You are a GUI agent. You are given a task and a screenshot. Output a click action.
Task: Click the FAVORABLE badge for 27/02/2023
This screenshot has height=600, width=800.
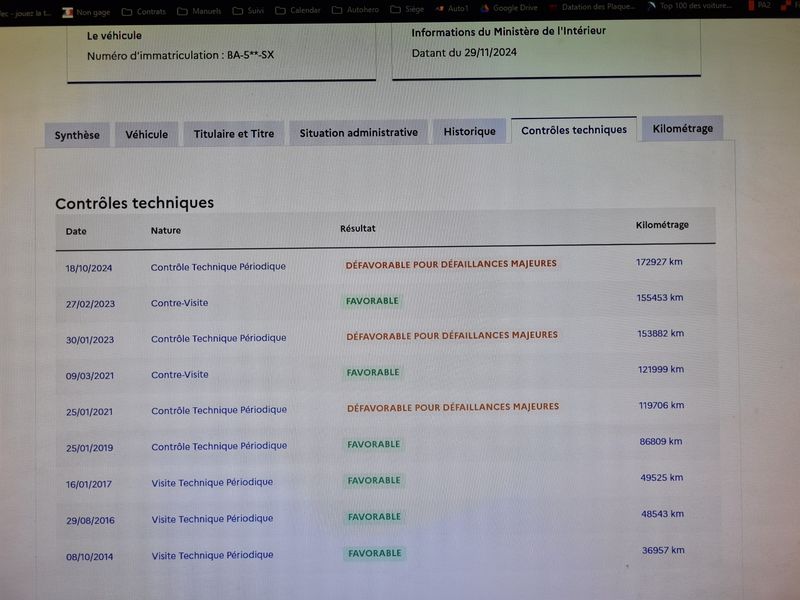pos(372,301)
